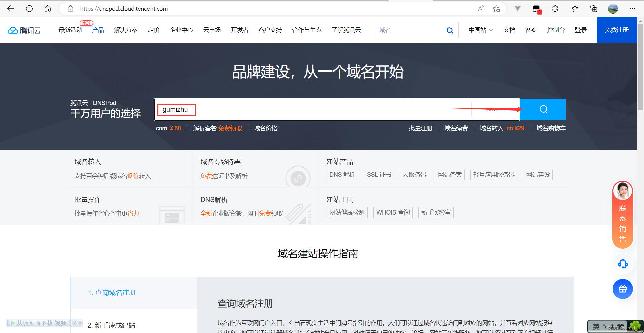Open the 域名价格 link

[266, 128]
